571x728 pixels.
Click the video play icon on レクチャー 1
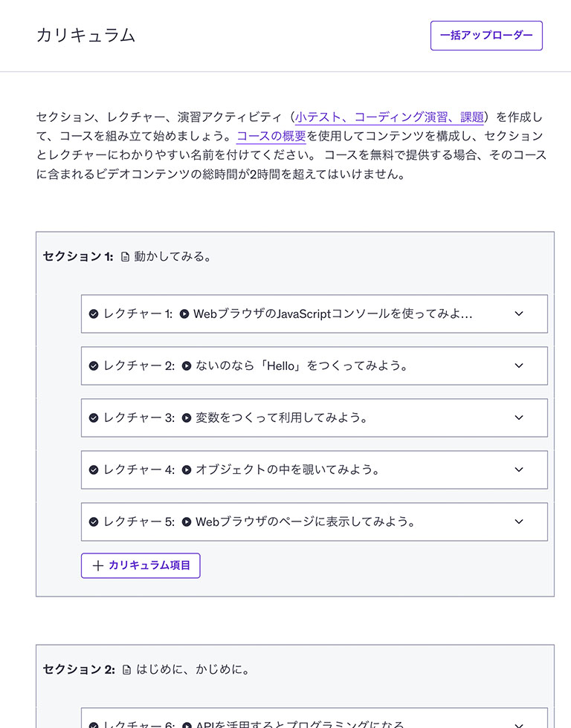(184, 313)
